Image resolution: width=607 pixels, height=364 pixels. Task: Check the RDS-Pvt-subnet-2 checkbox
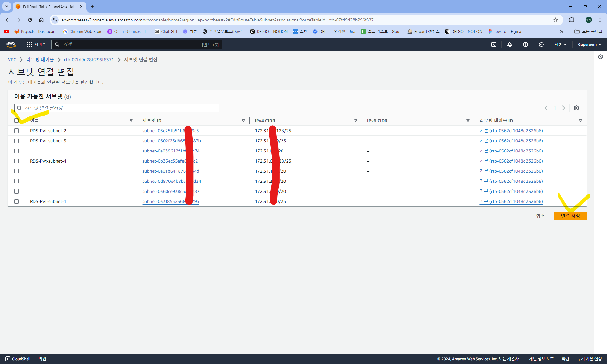click(x=16, y=131)
